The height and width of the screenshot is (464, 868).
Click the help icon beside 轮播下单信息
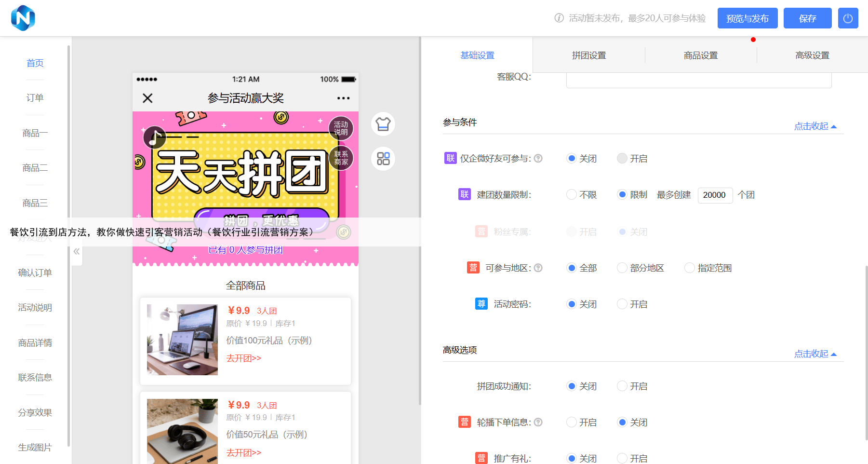coord(538,422)
